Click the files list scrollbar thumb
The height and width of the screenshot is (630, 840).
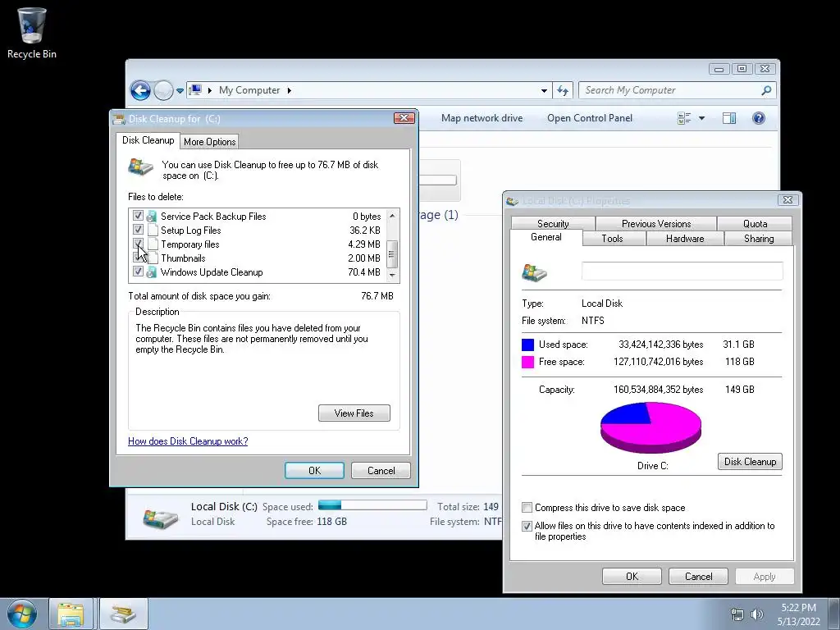click(x=392, y=253)
